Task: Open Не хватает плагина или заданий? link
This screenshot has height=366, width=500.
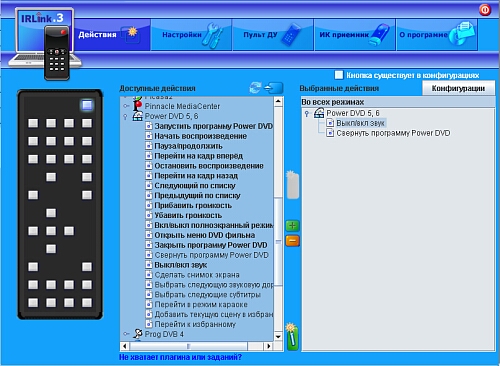Action: click(x=180, y=357)
